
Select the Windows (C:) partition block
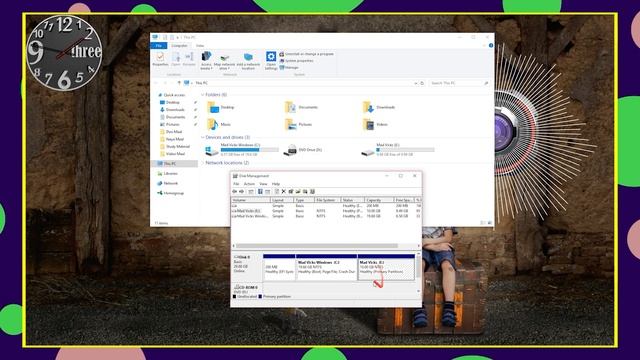(x=327, y=267)
